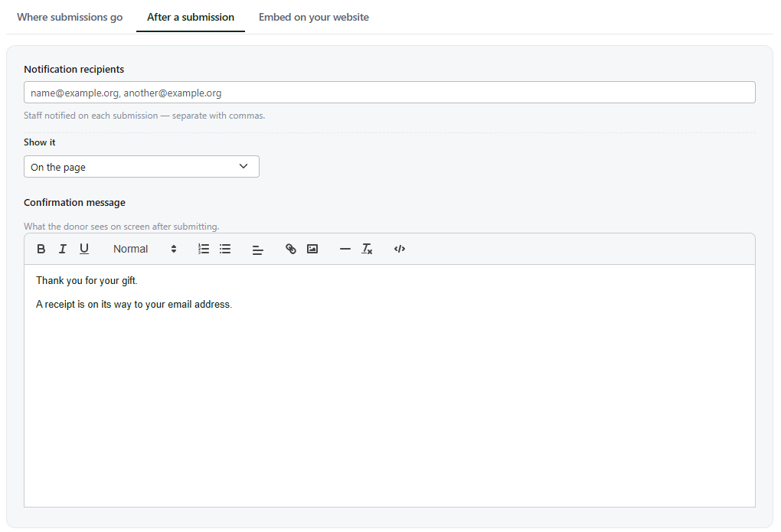Click the hint 'Staff notified on each submission'
This screenshot has width=781, height=532.
click(145, 116)
